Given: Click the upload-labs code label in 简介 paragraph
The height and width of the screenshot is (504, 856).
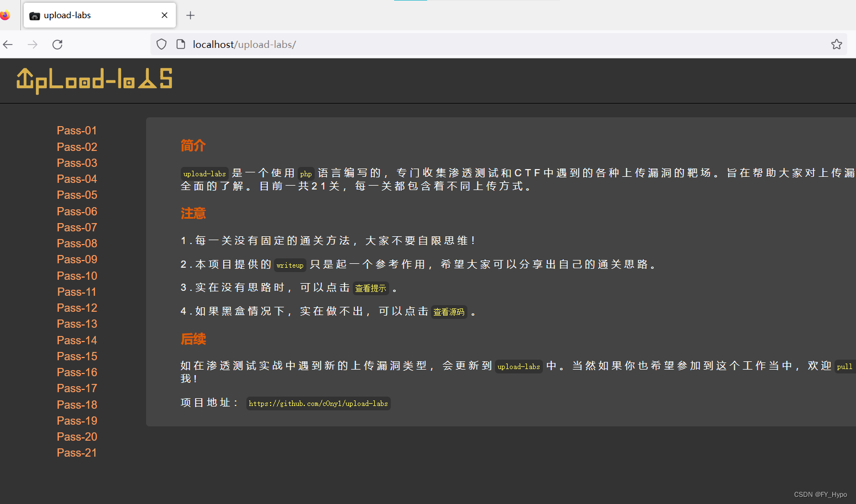Looking at the screenshot, I should (204, 174).
